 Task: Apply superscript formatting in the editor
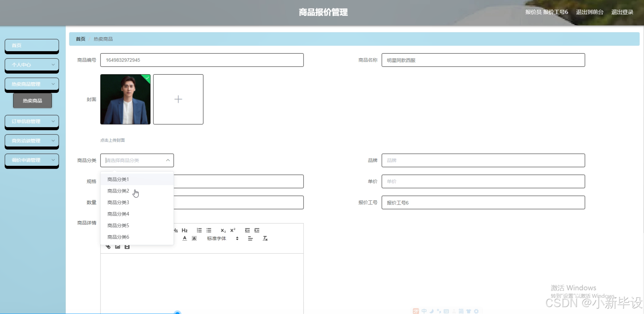pos(232,230)
